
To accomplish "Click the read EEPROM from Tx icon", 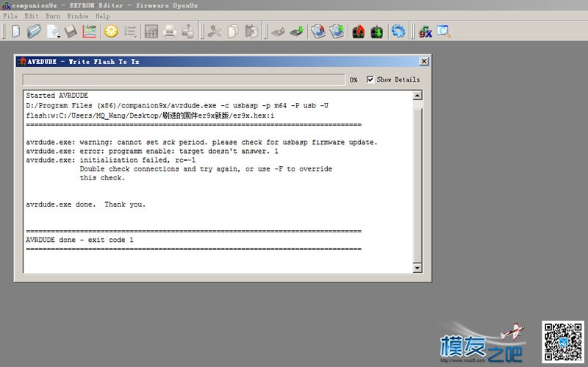I will point(279,32).
